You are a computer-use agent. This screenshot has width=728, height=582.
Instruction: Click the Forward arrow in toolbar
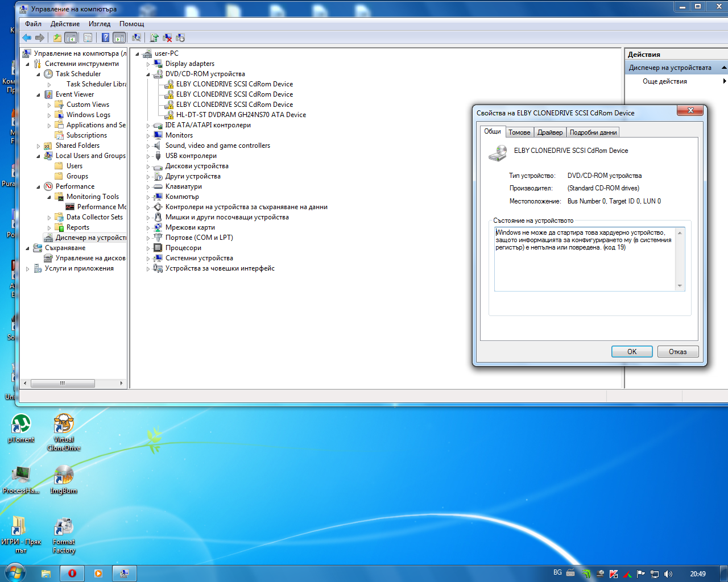(x=40, y=38)
